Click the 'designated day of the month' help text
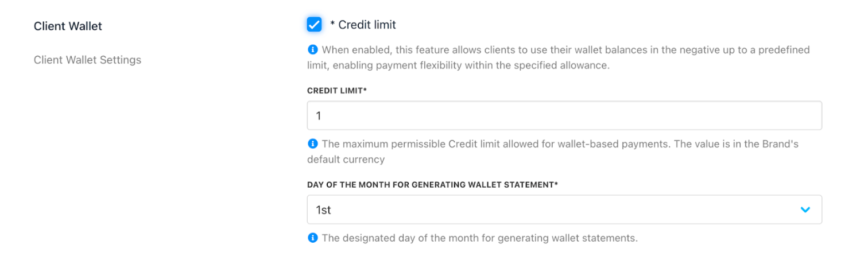 [x=404, y=238]
